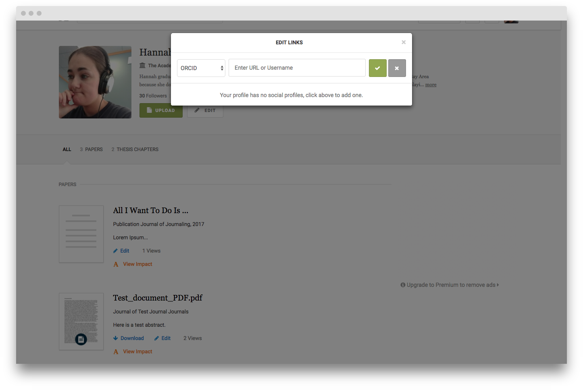Click the green Upload button

(x=161, y=110)
